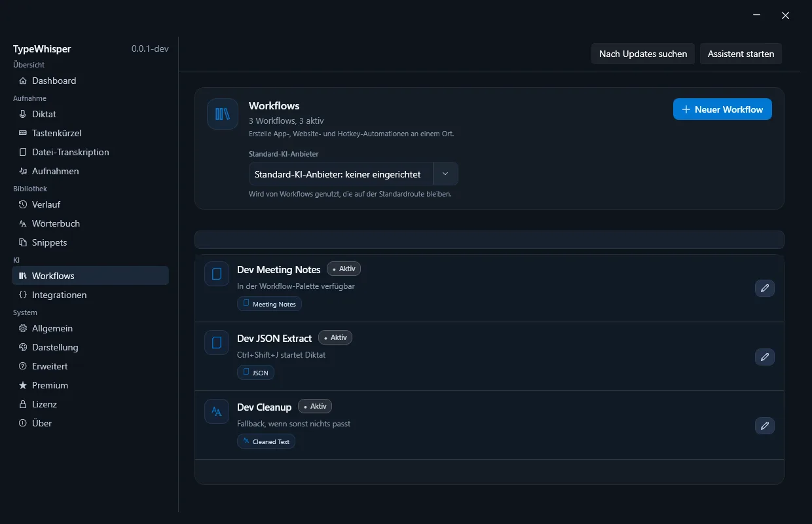Screen dimensions: 812x524
Task: Click the Snippets icon in sidebar
Action: (x=24, y=242)
